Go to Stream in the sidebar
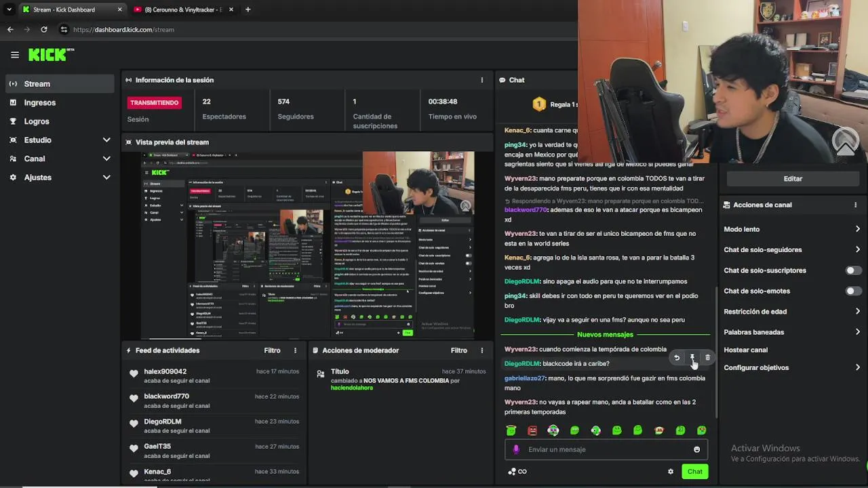Screen dimensions: 868x488 [x=60, y=84]
